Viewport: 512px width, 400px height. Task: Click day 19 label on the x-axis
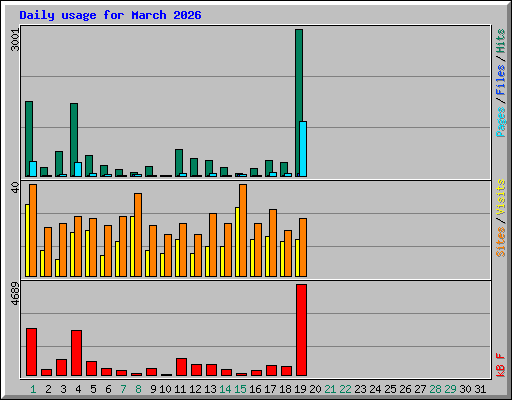[300, 389]
